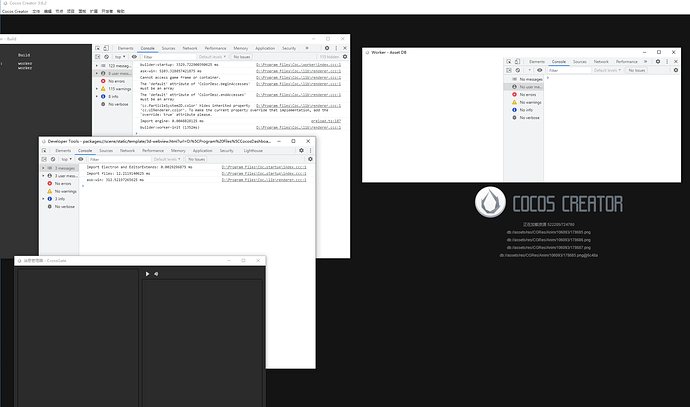This screenshot has width=690, height=407.
Task: Toggle console sidebar icon in Asset DB DevTools
Action: click(x=509, y=70)
